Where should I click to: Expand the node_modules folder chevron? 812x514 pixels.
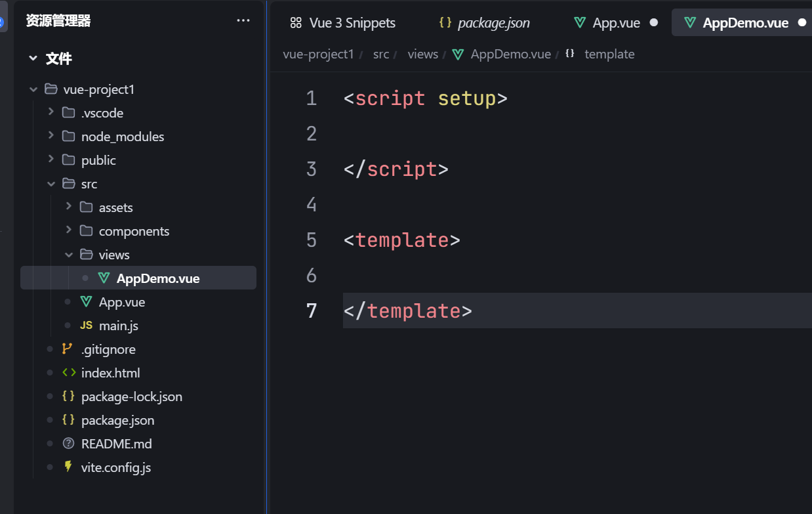click(x=51, y=136)
